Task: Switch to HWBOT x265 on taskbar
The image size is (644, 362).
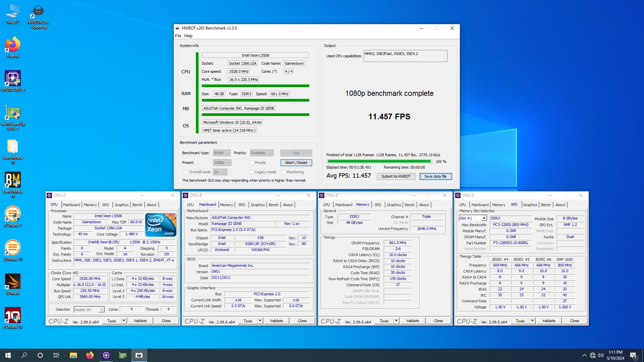Action: click(x=139, y=355)
